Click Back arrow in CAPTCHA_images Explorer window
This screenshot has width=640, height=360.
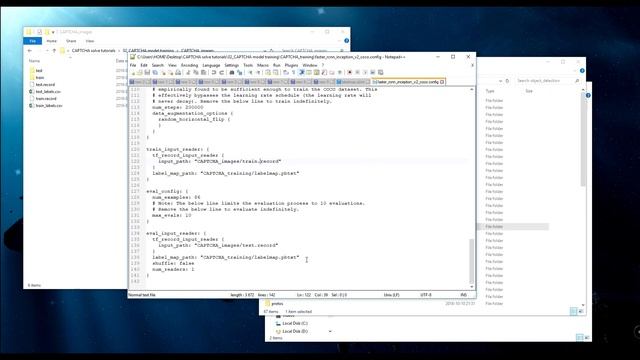[30, 51]
